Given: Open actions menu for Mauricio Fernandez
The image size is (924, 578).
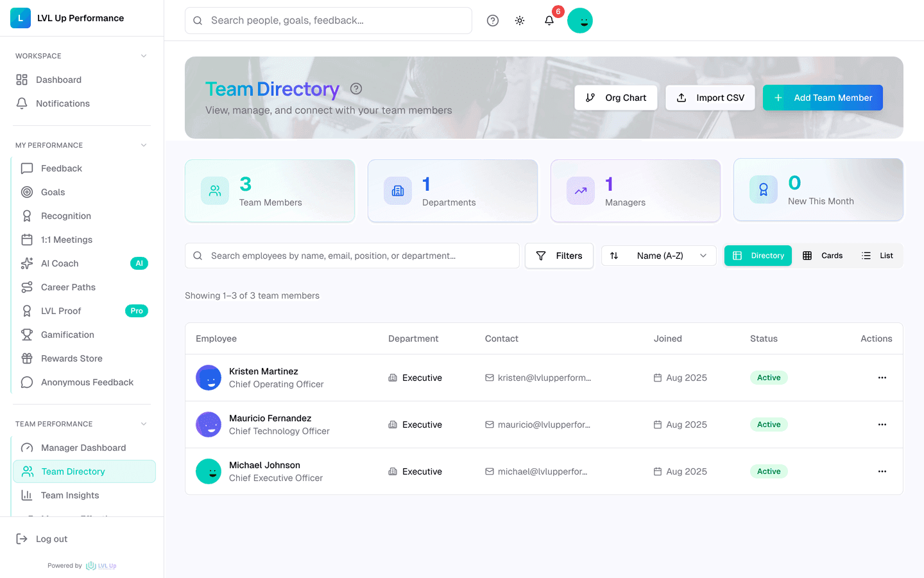Looking at the screenshot, I should [x=882, y=425].
